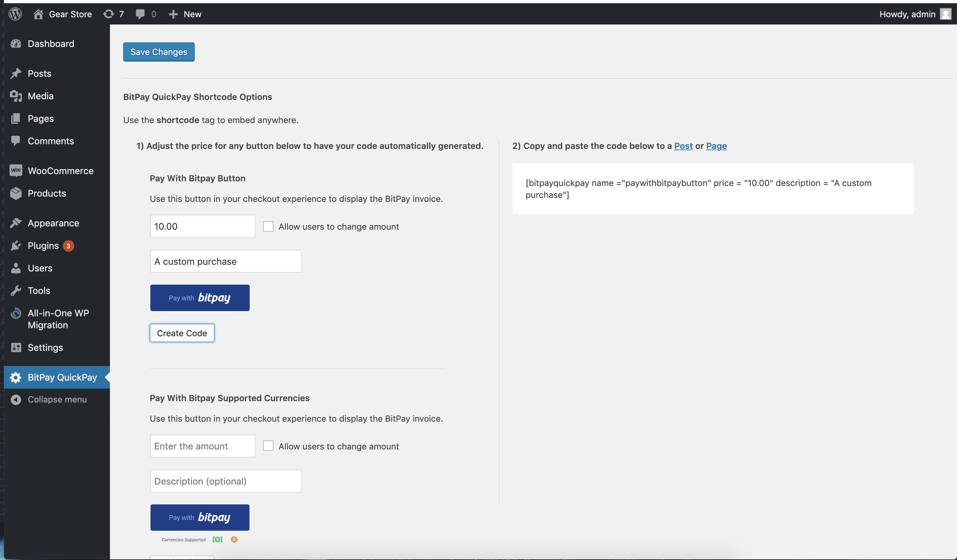Screen dimensions: 957x560
Task: Click the Products box icon
Action: coord(16,193)
